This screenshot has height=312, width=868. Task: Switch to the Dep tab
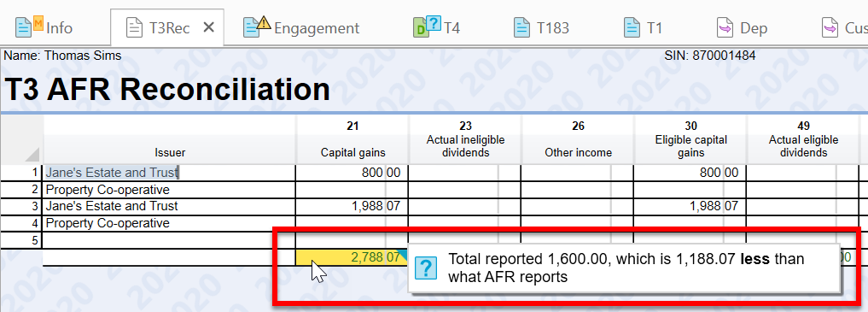743,27
